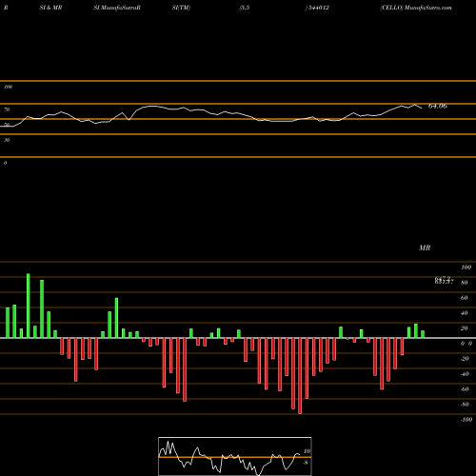Click the 30 level label on RSI axis
Screen dimensions: 476x476
point(7,140)
